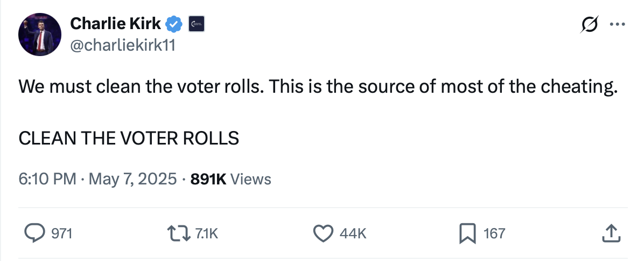Click the 971 replies count
This screenshot has height=261, width=644.
[x=61, y=233]
